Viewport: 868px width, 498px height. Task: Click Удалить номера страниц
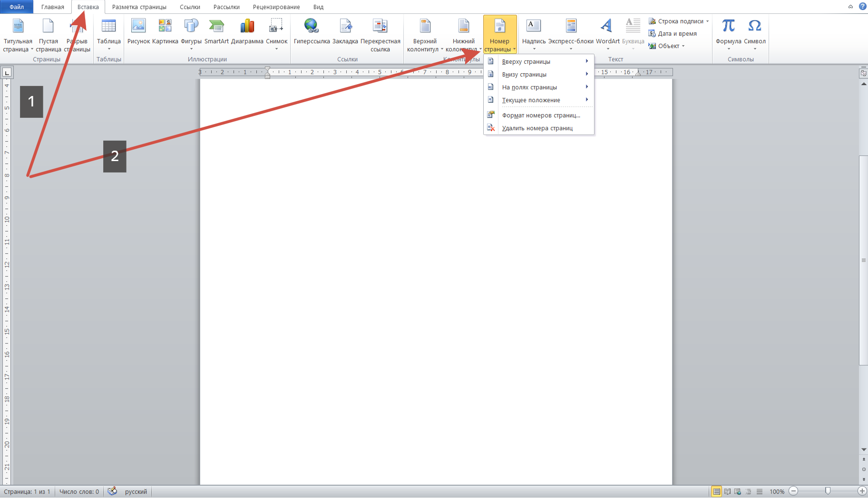537,128
